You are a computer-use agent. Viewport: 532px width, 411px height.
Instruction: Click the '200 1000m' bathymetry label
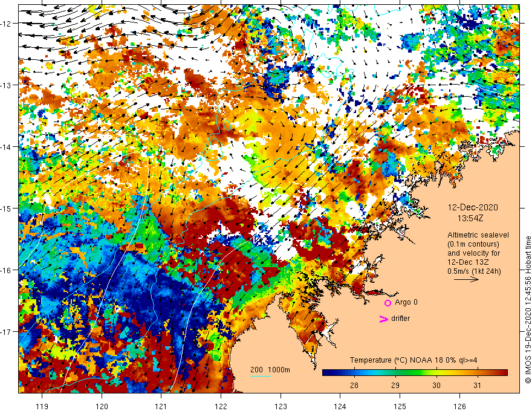coord(270,370)
